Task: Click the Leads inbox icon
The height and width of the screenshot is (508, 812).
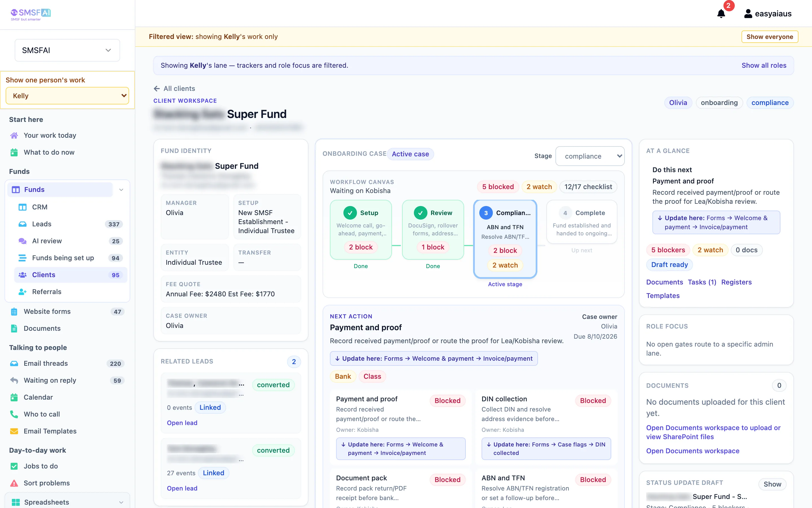Action: 23,224
